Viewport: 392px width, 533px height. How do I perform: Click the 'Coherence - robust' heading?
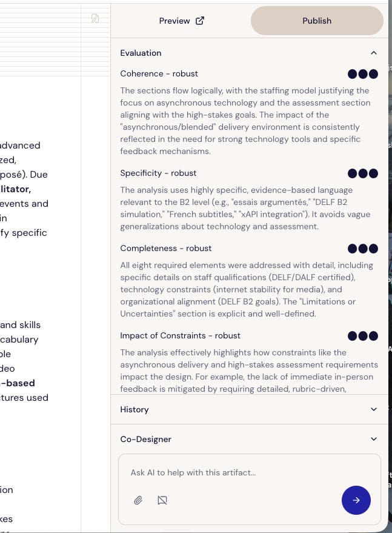tap(159, 73)
